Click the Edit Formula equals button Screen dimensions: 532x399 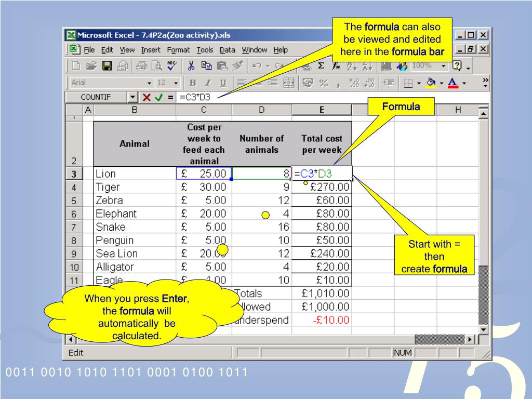(x=170, y=97)
